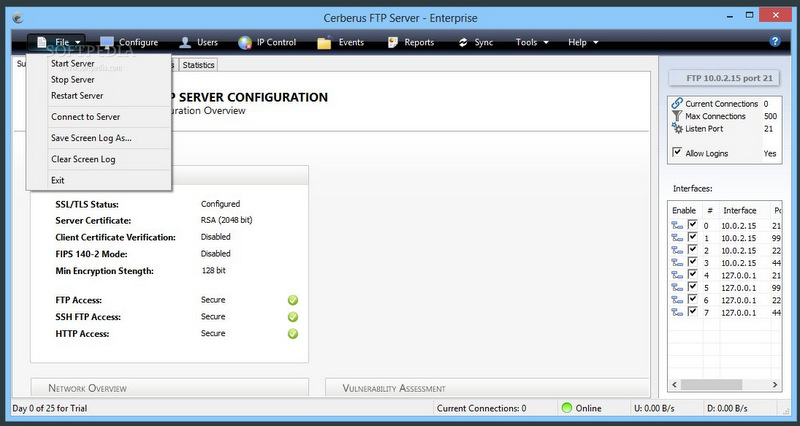Click the network icon for interface 3
The width and height of the screenshot is (800, 426).
pyautogui.click(x=677, y=262)
